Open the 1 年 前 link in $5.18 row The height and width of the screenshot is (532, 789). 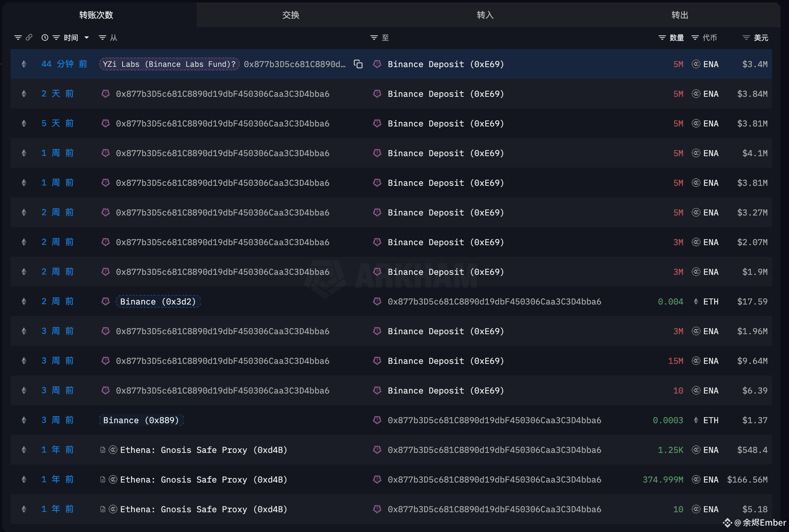(x=58, y=509)
